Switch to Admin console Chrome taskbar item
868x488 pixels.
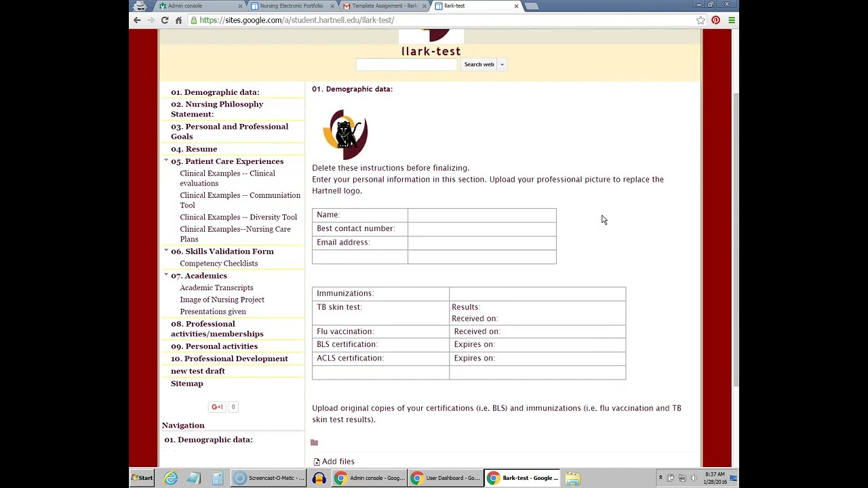[x=370, y=478]
